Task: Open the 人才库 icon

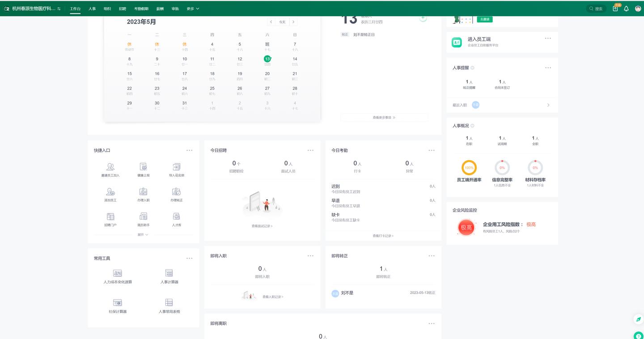Action: (176, 217)
